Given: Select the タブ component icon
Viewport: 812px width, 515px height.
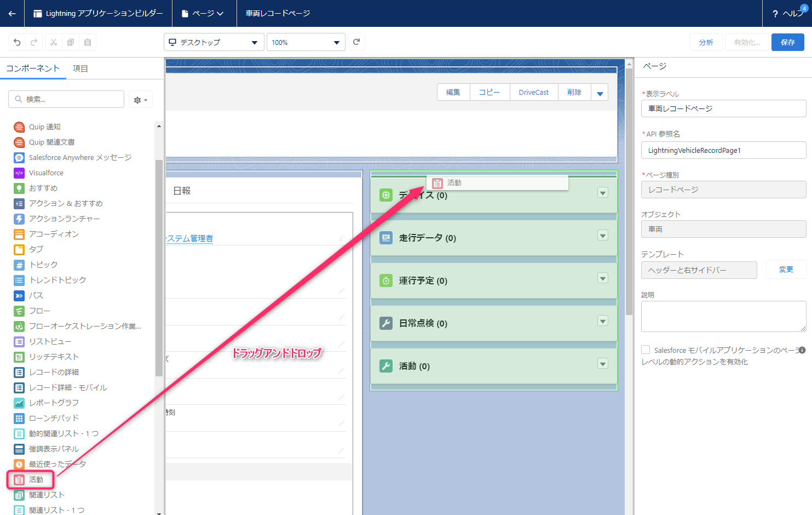Looking at the screenshot, I should (x=19, y=250).
